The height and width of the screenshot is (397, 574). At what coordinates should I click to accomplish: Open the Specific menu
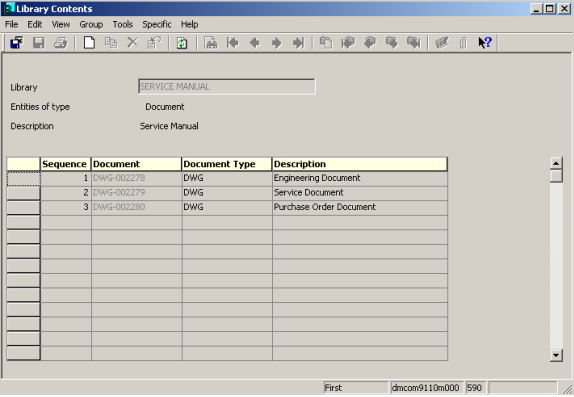(x=157, y=25)
